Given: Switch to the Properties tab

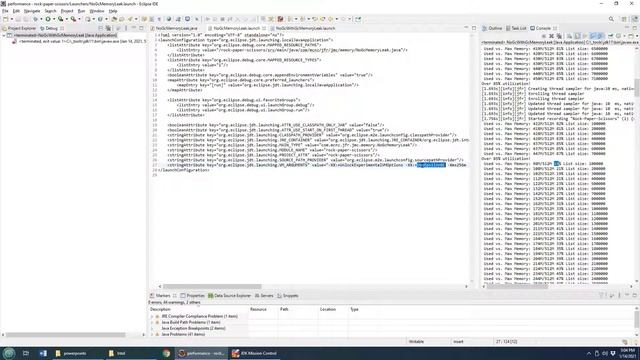Looking at the screenshot, I should coord(192,296).
